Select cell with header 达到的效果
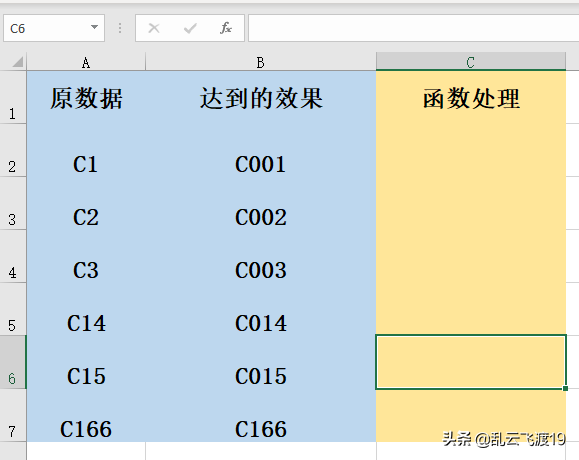 pos(261,97)
